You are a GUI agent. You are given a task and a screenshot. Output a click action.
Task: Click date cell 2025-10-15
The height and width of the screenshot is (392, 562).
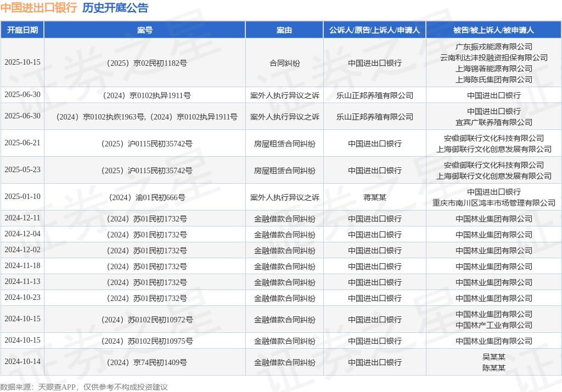pyautogui.click(x=22, y=63)
